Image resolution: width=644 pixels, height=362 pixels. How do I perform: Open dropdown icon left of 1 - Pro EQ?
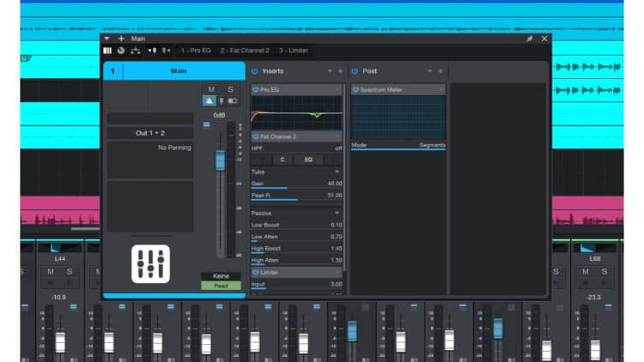(x=167, y=51)
